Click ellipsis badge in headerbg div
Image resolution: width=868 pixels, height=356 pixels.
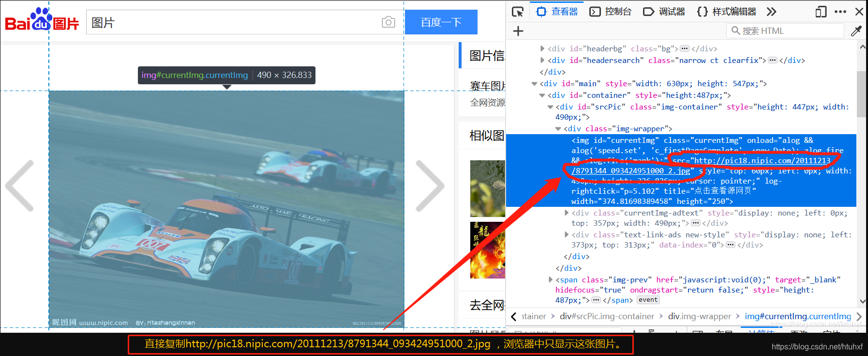click(x=684, y=48)
